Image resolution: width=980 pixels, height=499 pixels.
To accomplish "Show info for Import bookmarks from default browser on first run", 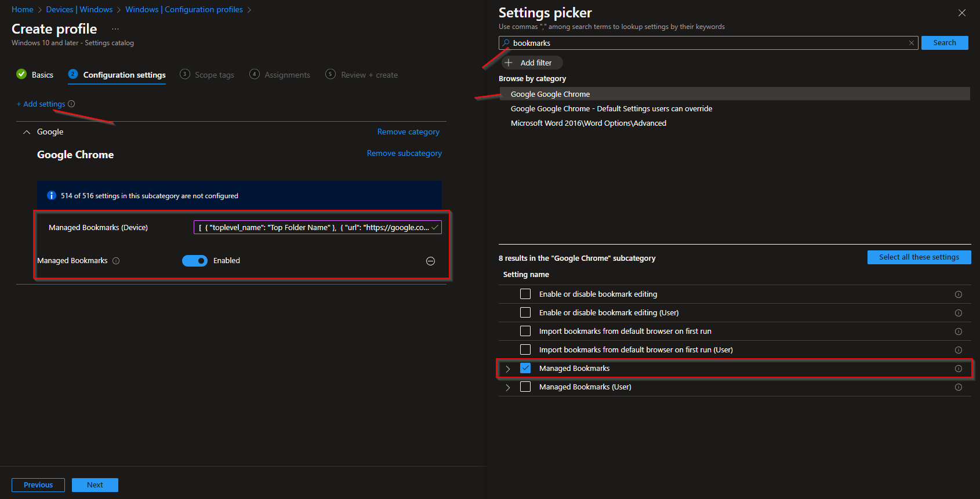I will point(959,332).
